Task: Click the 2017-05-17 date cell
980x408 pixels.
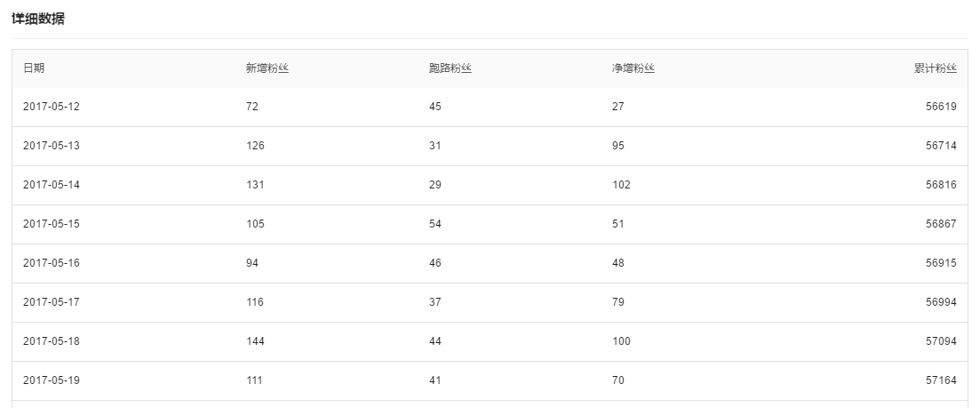Action: [52, 302]
